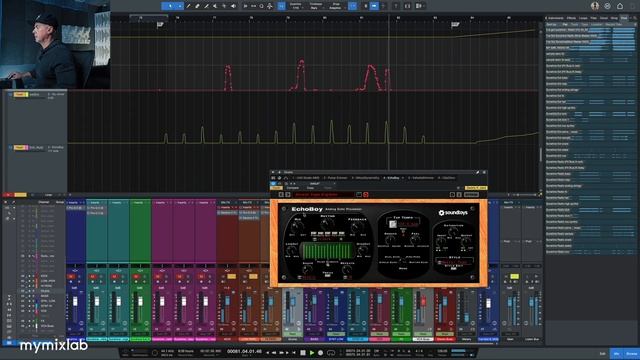Toggle the Browse panel button
Image resolution: width=640 pixels, height=360 pixels.
click(631, 353)
